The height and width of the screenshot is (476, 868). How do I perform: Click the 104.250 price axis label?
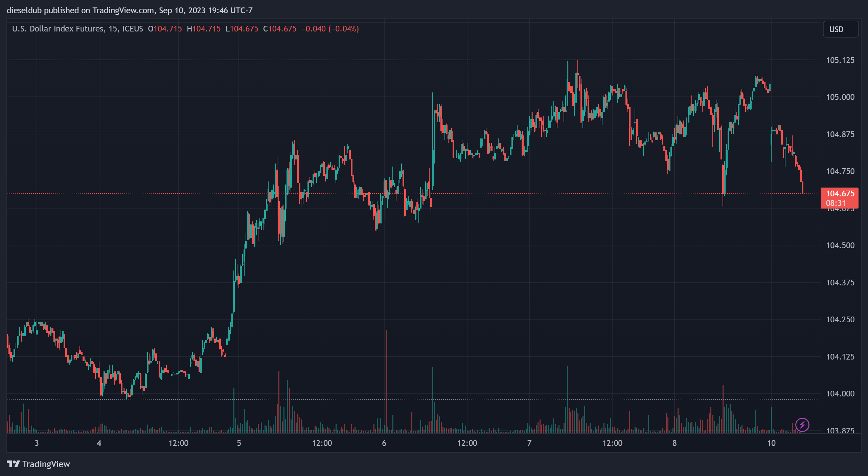pos(840,320)
